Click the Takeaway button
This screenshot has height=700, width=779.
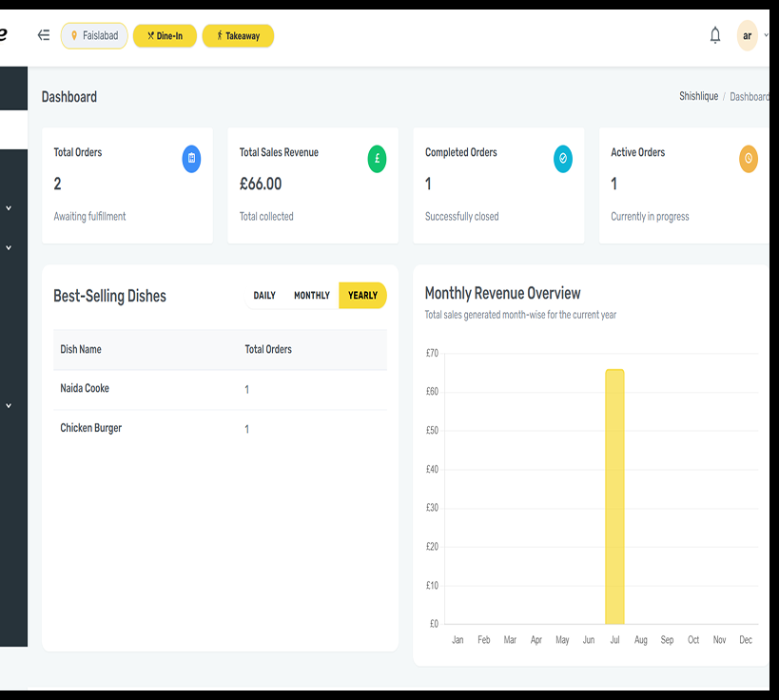(x=238, y=36)
